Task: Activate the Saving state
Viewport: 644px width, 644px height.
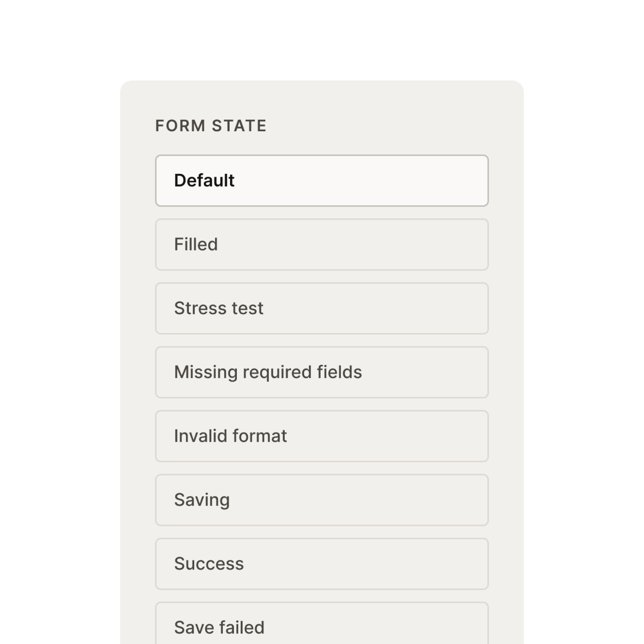Action: [x=322, y=500]
